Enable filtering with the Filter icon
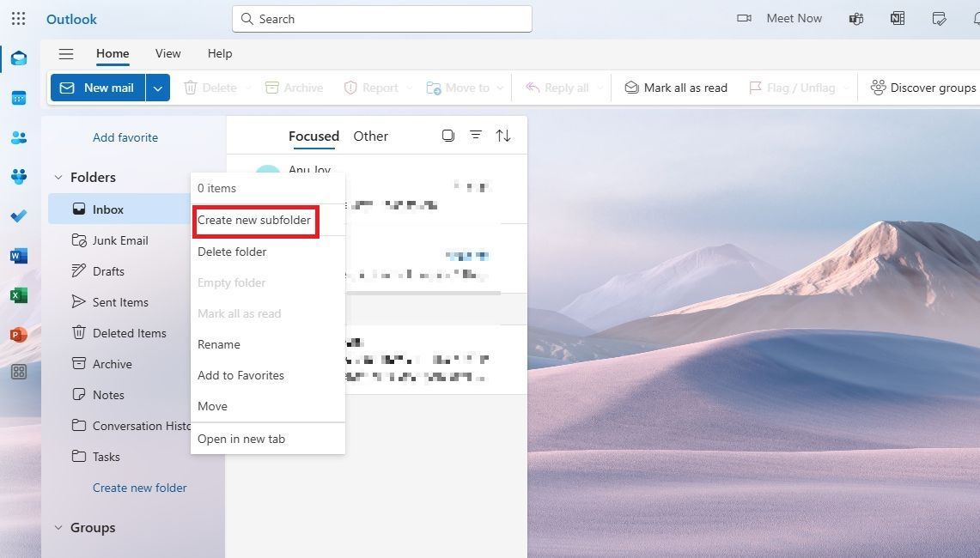 (476, 135)
